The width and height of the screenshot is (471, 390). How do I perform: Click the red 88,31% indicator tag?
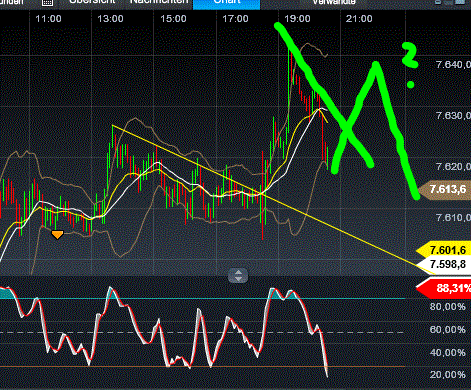tap(444, 288)
